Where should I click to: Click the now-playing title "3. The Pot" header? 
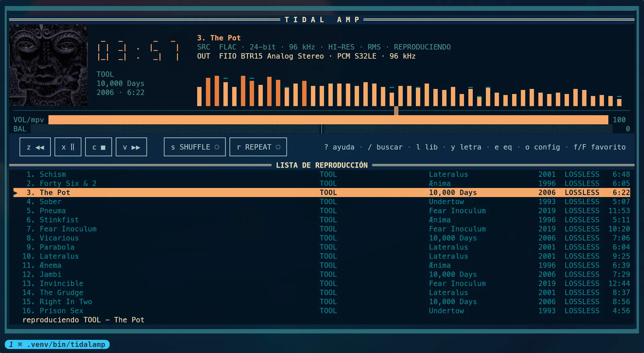[x=219, y=38]
